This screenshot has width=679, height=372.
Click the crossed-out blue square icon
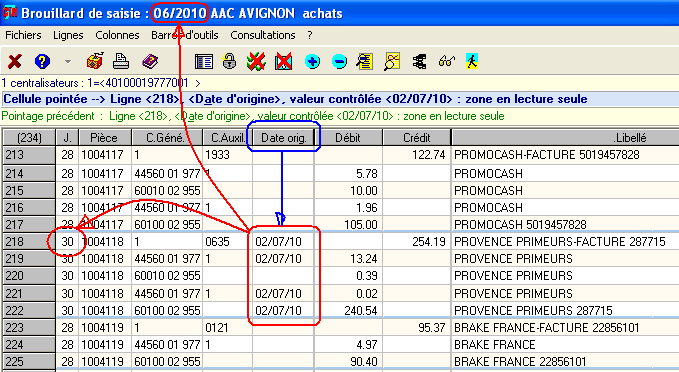[284, 61]
